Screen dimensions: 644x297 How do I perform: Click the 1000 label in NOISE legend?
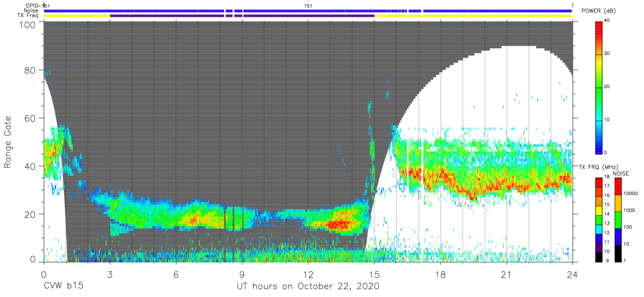click(629, 210)
